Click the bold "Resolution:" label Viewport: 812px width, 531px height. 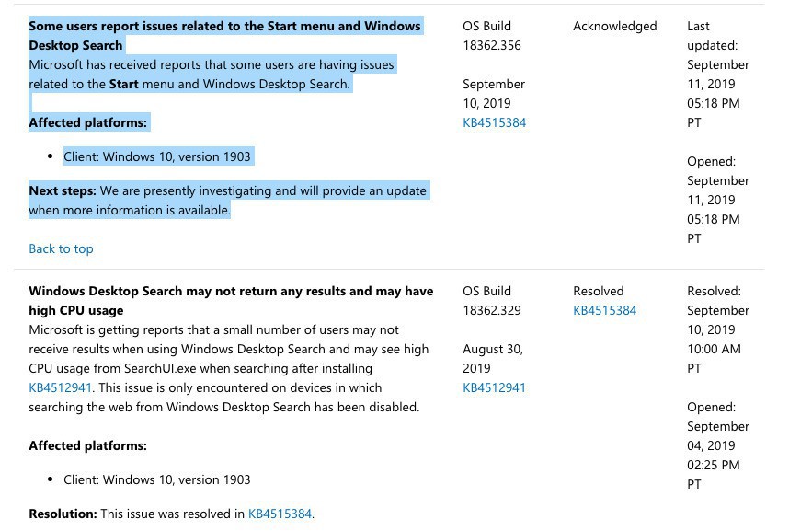(63, 514)
